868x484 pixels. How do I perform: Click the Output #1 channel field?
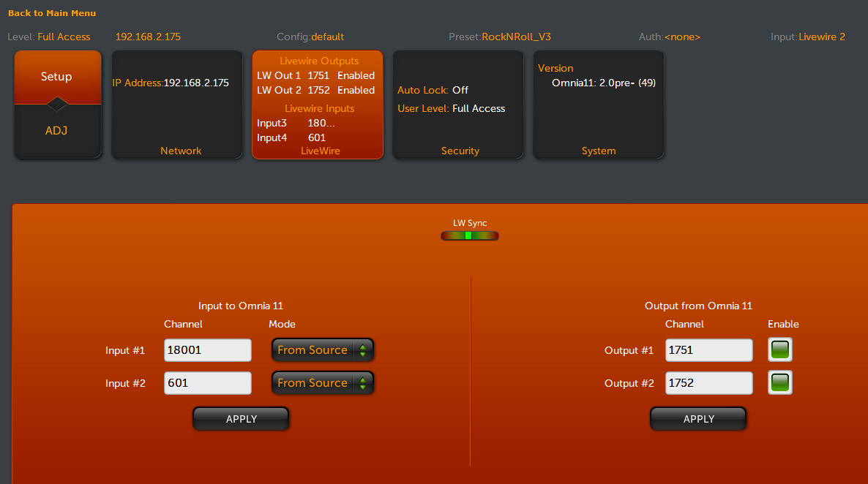point(709,350)
